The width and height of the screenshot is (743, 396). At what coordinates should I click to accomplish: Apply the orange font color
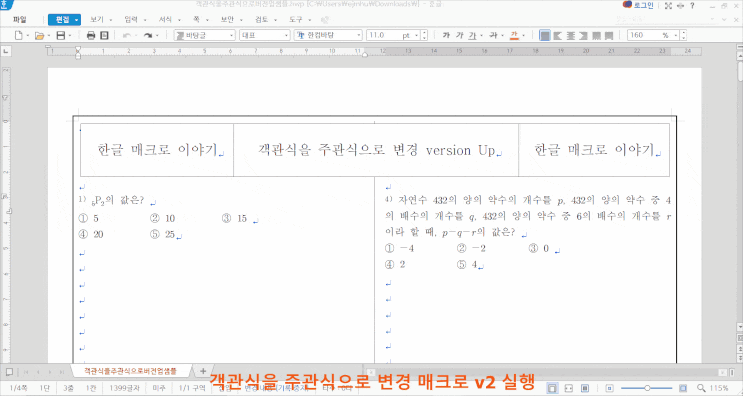[x=514, y=36]
